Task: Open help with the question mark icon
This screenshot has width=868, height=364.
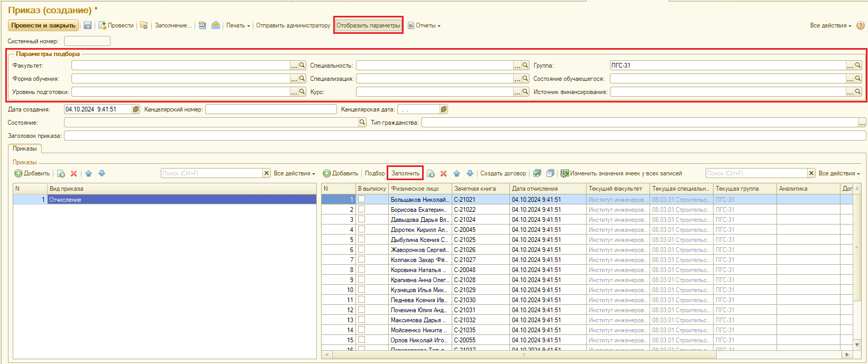Action: pos(861,25)
